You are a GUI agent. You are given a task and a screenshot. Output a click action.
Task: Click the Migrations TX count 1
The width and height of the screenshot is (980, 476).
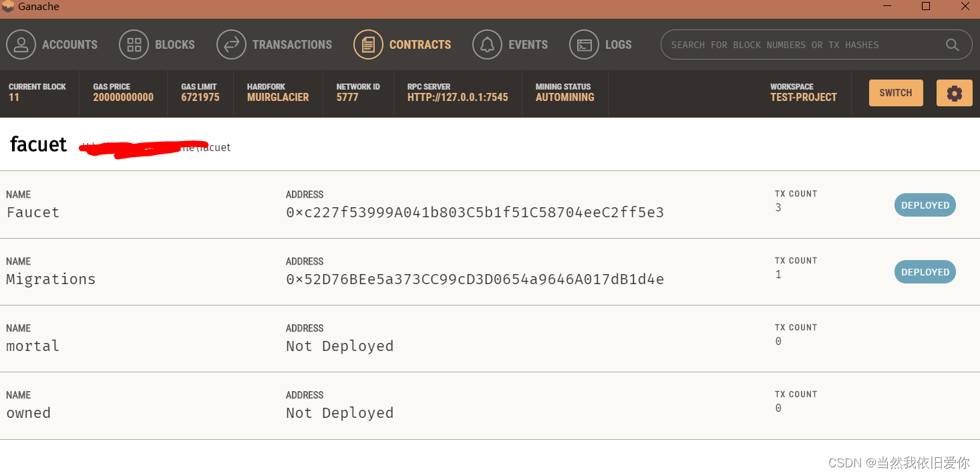[x=778, y=275]
